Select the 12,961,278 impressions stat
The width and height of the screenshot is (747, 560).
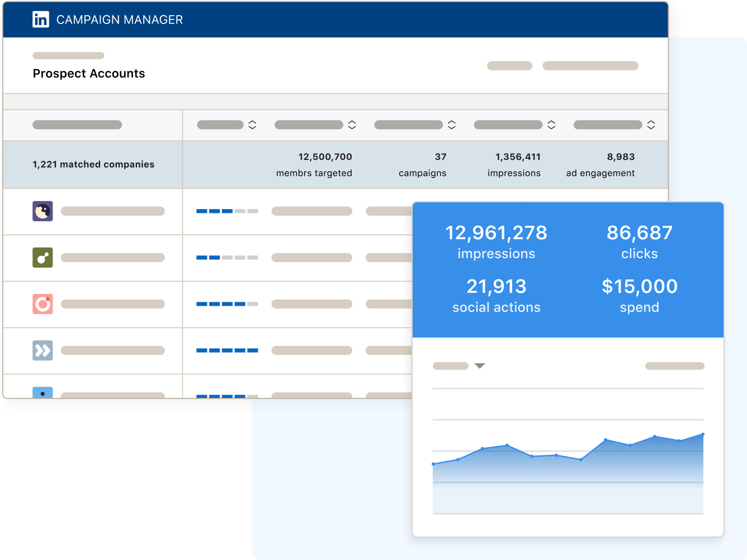point(496,241)
